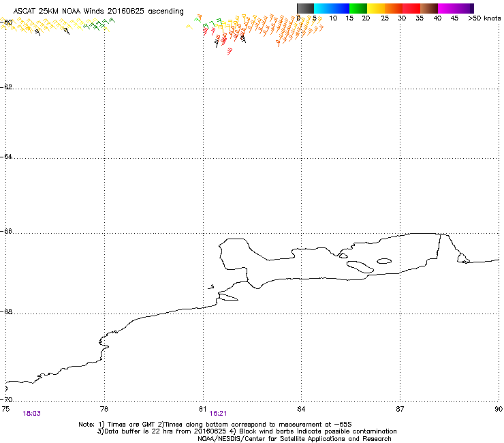Click the yellow 20-25 knots legend segment

pyautogui.click(x=376, y=8)
